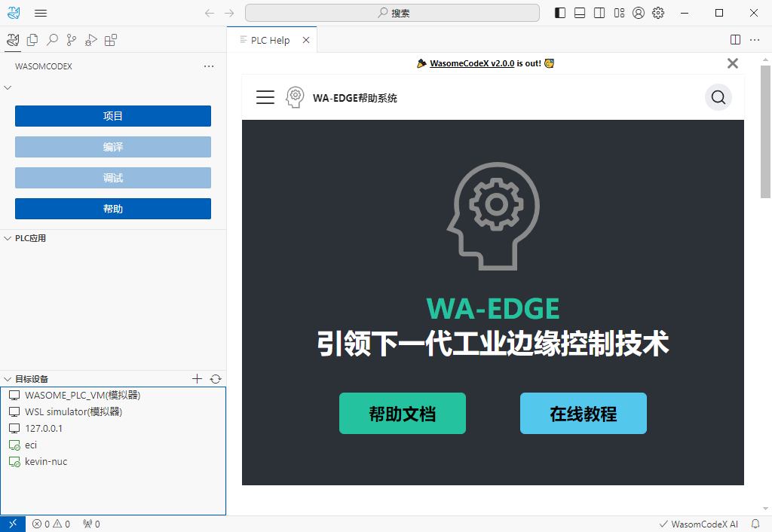The image size is (772, 532).
Task: Close the PLC Help tab
Action: (306, 40)
